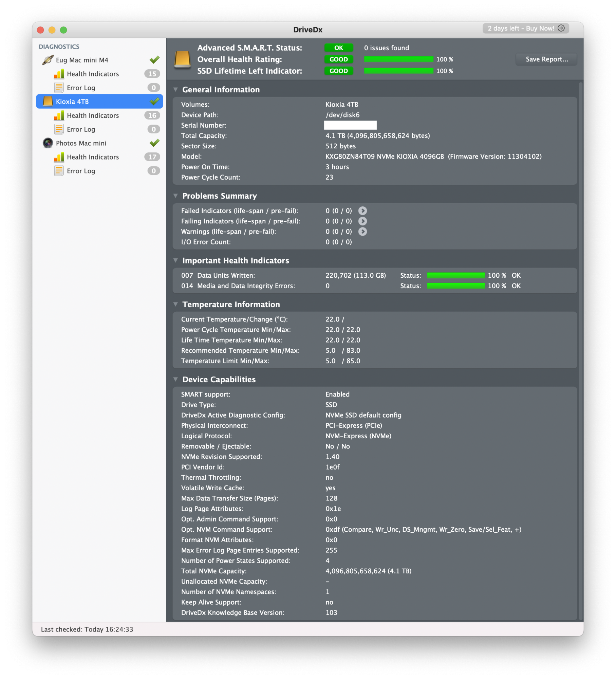616x679 pixels.
Task: Click the GOOD badge for SSD Lifetime Left
Action: tap(338, 71)
